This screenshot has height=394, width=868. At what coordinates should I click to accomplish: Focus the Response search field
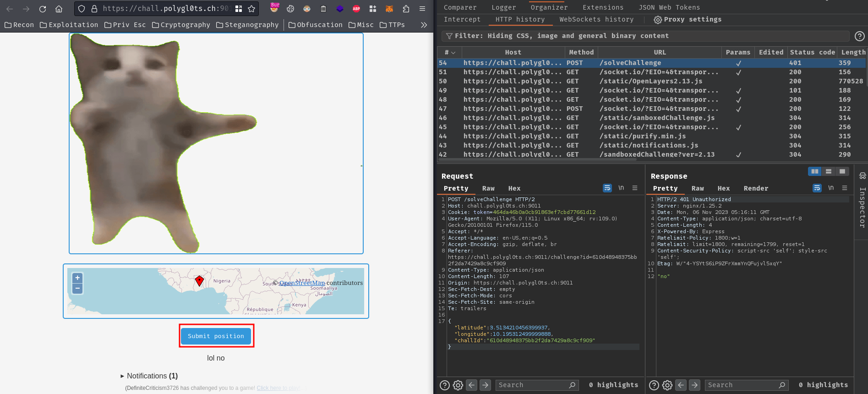coord(746,385)
